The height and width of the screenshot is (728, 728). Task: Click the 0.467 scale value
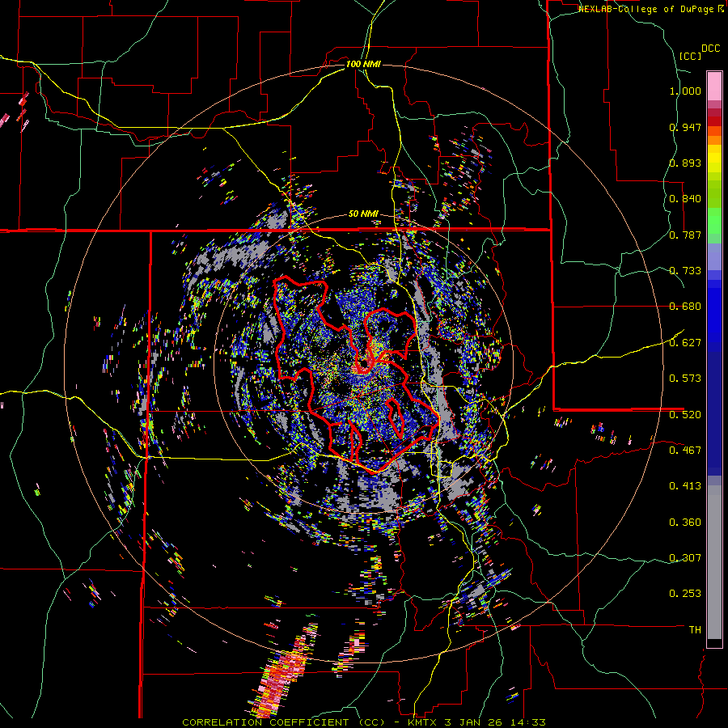point(685,451)
